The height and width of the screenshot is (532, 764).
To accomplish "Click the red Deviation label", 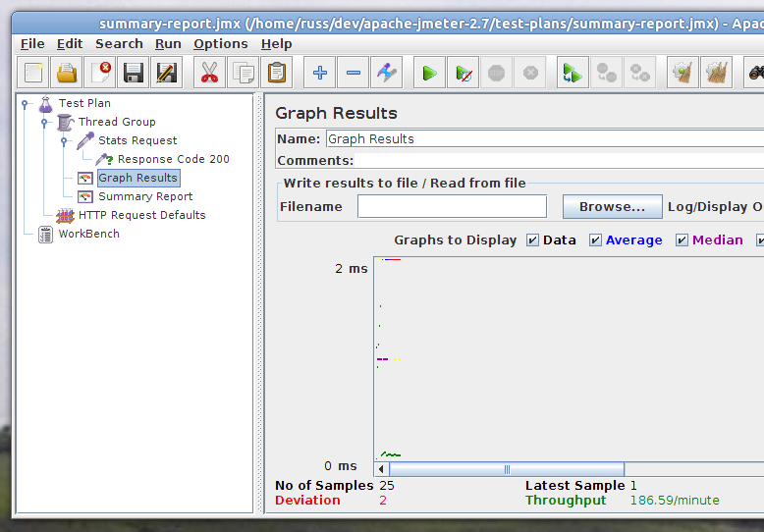I will click(x=307, y=501).
